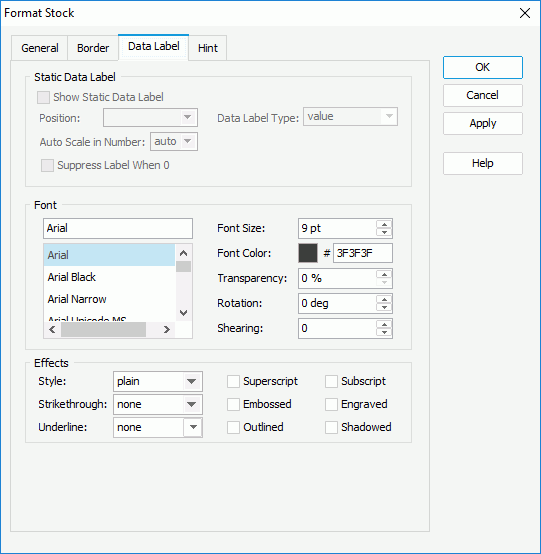Toggle the Outlined effect
The image size is (541, 554).
click(x=233, y=428)
